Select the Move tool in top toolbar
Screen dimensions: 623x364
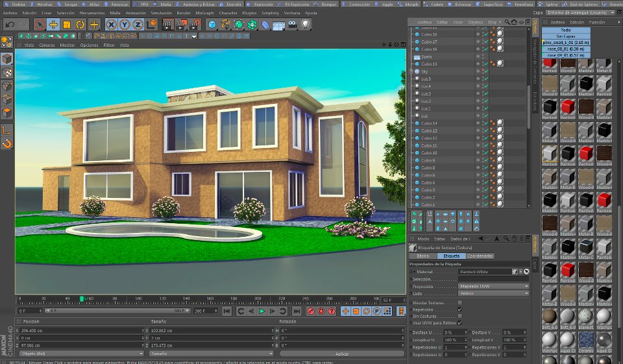tap(53, 25)
